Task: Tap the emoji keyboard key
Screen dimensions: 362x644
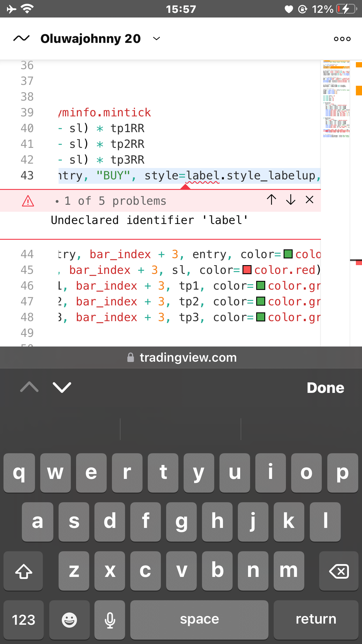Action: 69,619
